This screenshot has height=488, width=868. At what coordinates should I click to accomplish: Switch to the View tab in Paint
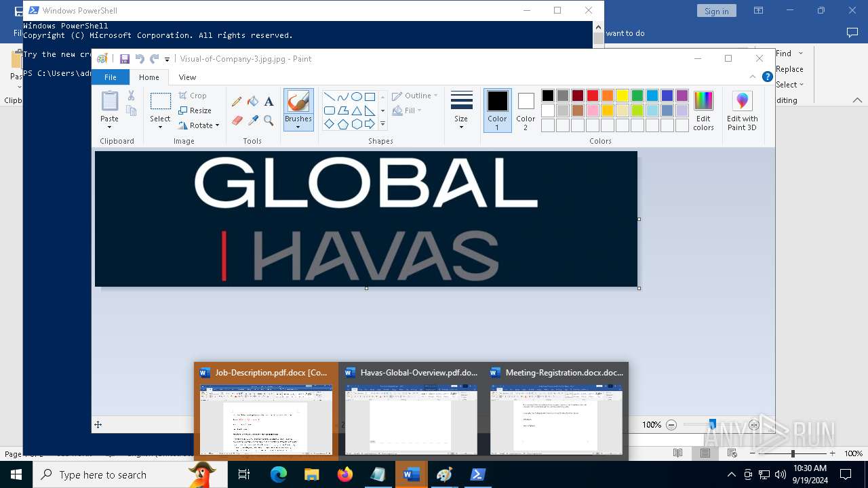188,77
